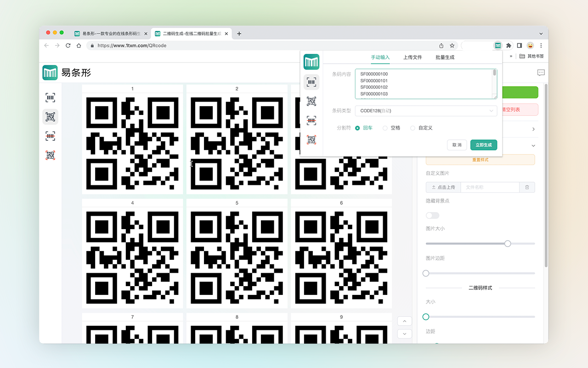Click the right settings panel scrollbar

click(546, 175)
